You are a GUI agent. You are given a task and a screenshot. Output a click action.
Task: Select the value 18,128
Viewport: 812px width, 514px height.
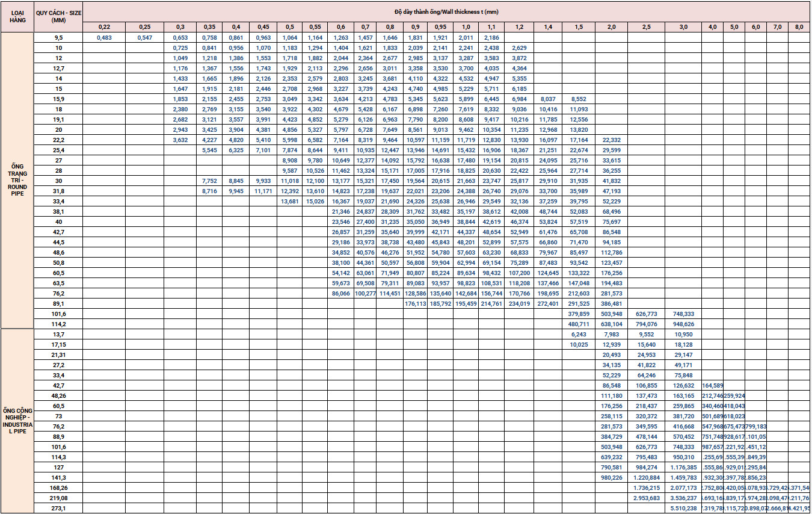coord(683,344)
